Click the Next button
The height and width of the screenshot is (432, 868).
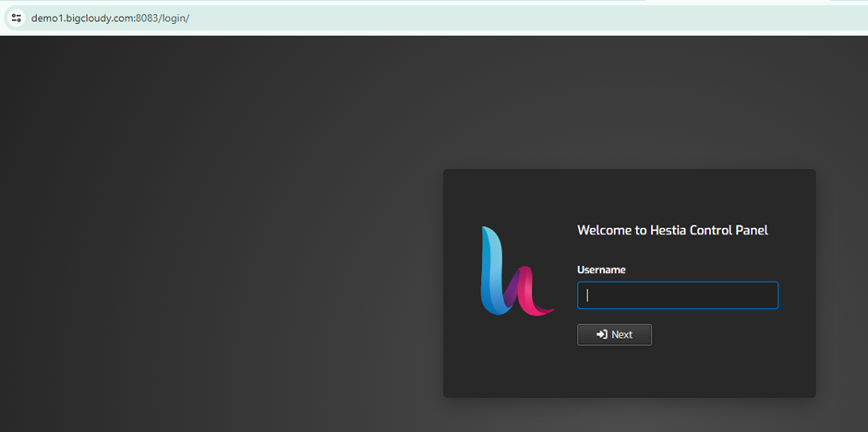click(x=614, y=335)
